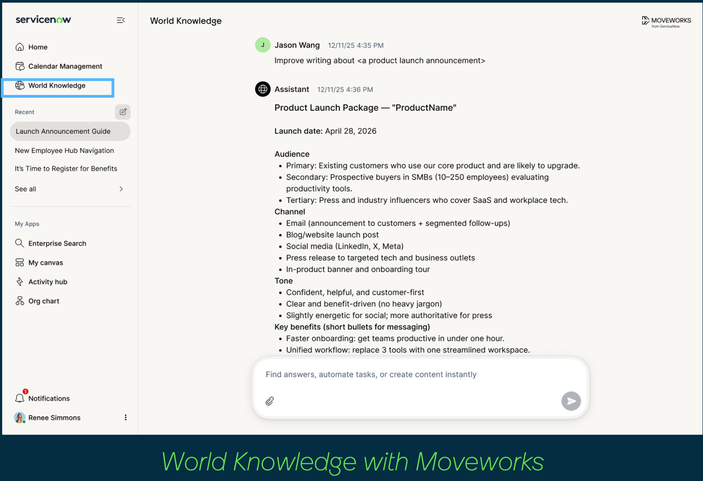Click the World Knowledge globe icon in sidebar
703x481 pixels.
[19, 85]
